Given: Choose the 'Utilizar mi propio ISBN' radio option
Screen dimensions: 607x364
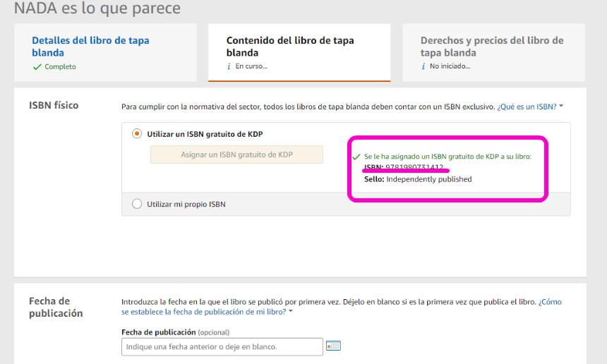Looking at the screenshot, I should coord(137,204).
